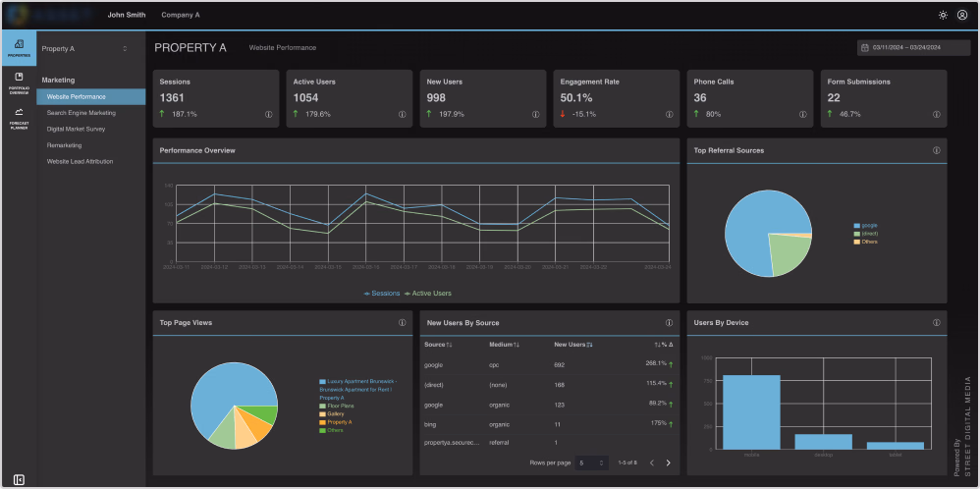
Task: Toggle the Active Users series in the chart legend
Action: [x=427, y=293]
